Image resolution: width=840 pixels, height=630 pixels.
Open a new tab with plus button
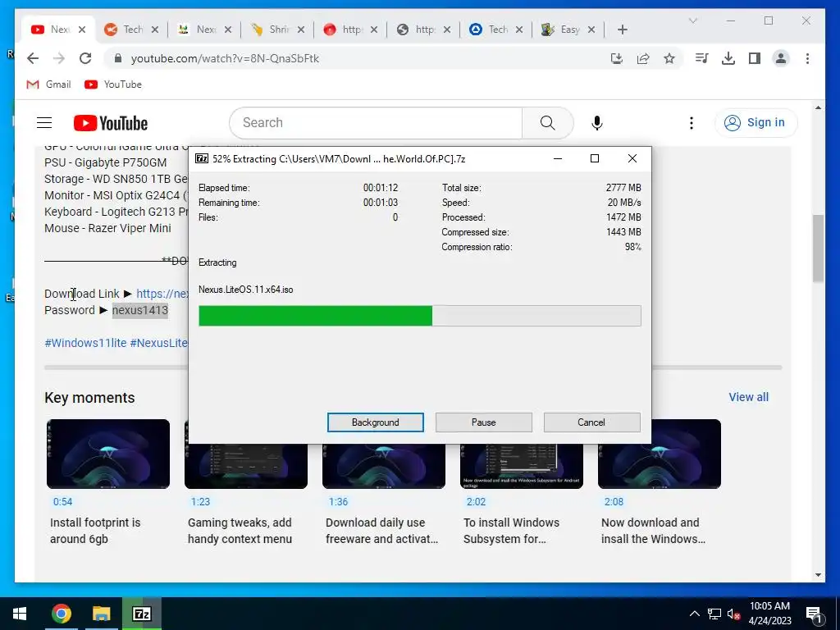(622, 30)
